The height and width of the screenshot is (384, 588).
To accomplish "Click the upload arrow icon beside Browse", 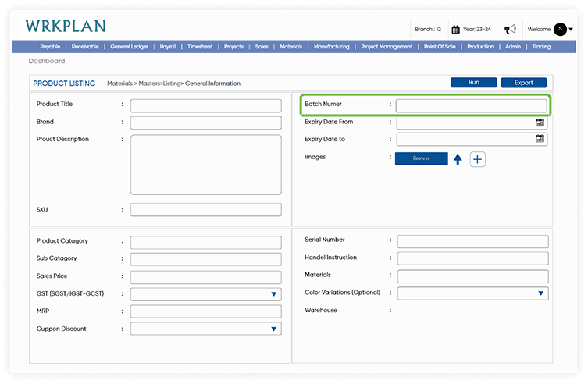I will (458, 159).
